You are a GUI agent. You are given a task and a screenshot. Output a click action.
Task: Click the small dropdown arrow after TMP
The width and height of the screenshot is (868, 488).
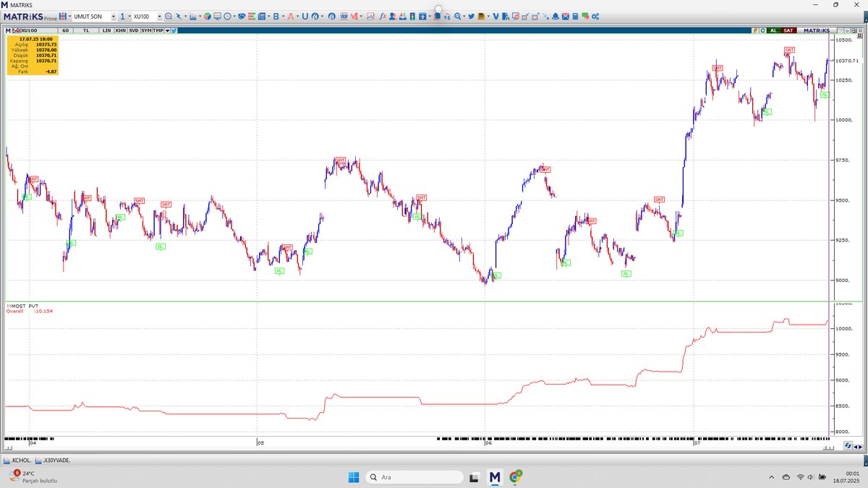[167, 30]
